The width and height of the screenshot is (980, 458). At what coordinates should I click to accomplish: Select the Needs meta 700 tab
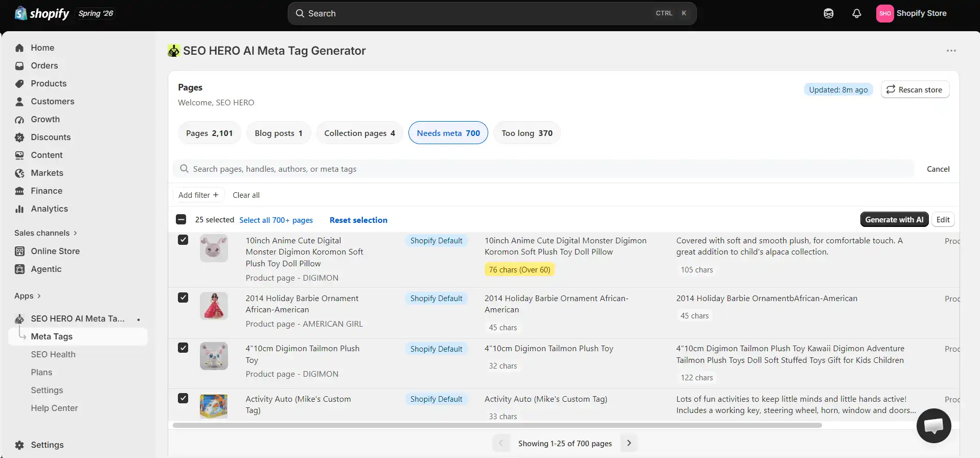pyautogui.click(x=448, y=133)
